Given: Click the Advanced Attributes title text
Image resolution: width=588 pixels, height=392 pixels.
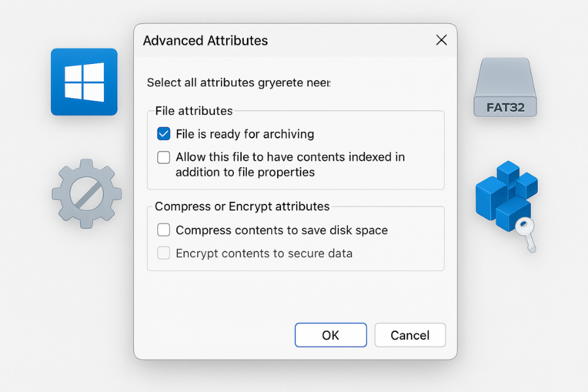Looking at the screenshot, I should coord(205,41).
